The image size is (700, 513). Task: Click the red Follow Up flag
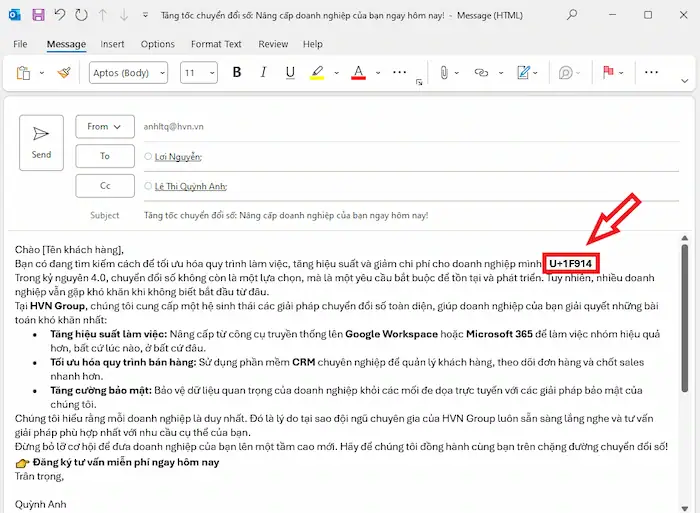click(607, 73)
